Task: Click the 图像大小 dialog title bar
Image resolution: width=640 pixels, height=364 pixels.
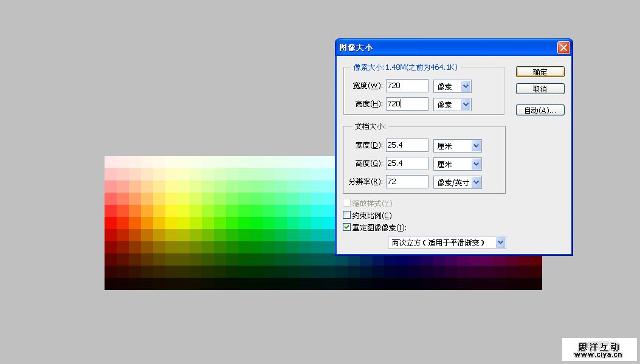Action: tap(425, 47)
